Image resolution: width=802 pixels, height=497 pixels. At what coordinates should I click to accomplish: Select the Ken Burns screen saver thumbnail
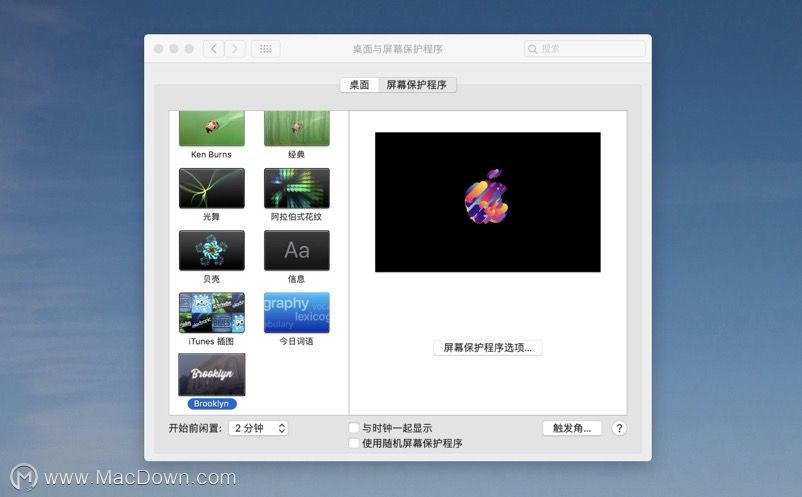[212, 129]
